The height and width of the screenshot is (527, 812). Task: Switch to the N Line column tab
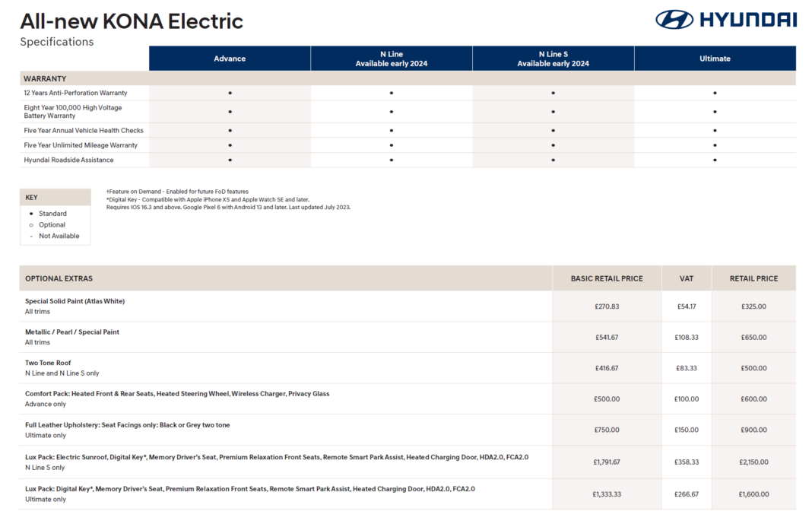pyautogui.click(x=391, y=58)
